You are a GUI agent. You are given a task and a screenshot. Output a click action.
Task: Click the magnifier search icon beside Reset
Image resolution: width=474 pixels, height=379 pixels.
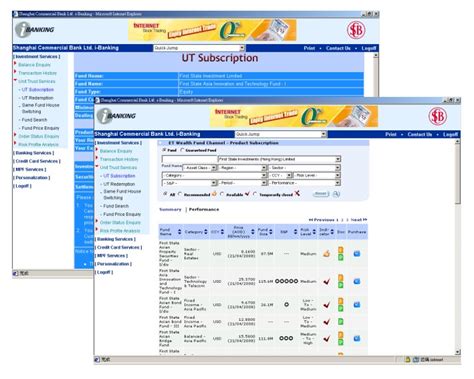pyautogui.click(x=336, y=194)
